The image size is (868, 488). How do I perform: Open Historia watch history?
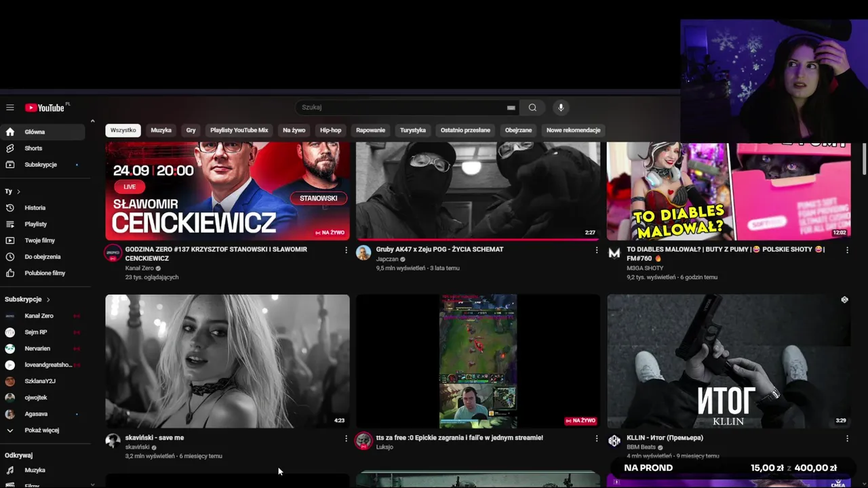(x=43, y=208)
